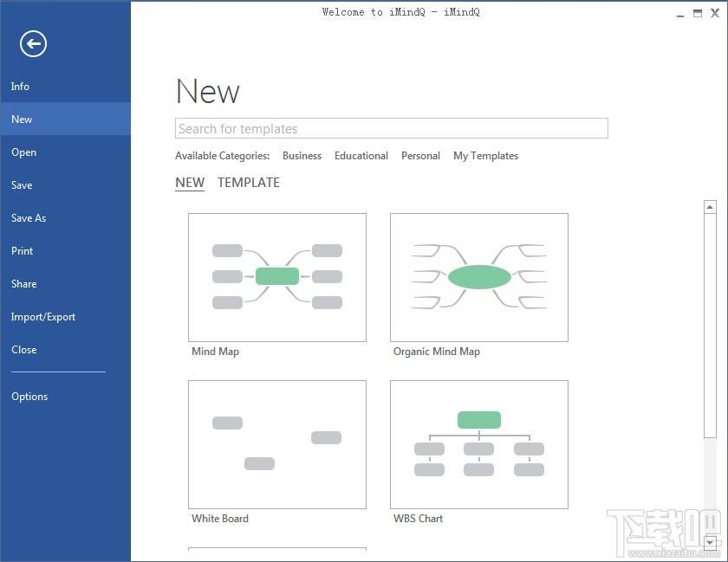Maximize the iMindQ window
Viewport: 728px width, 562px height.
699,13
